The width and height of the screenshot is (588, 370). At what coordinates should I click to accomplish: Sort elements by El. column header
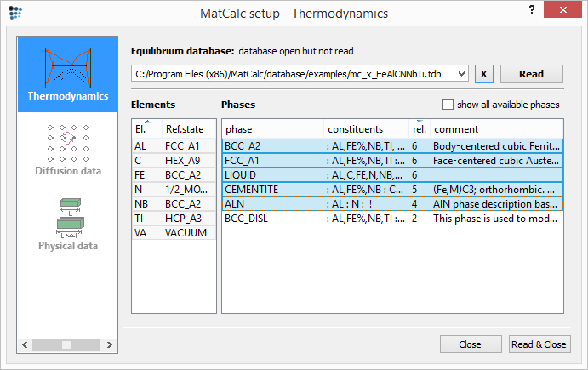pos(147,129)
